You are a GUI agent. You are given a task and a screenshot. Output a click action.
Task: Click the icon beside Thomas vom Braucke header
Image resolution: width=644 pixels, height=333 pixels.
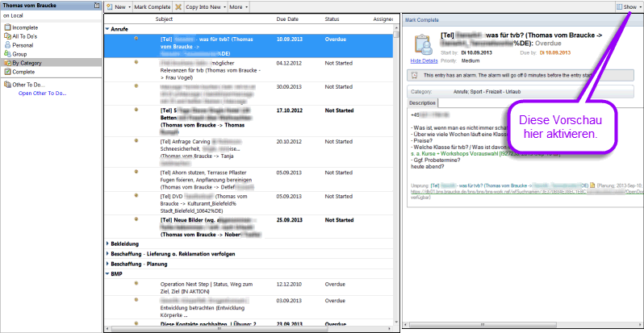tap(95, 6)
